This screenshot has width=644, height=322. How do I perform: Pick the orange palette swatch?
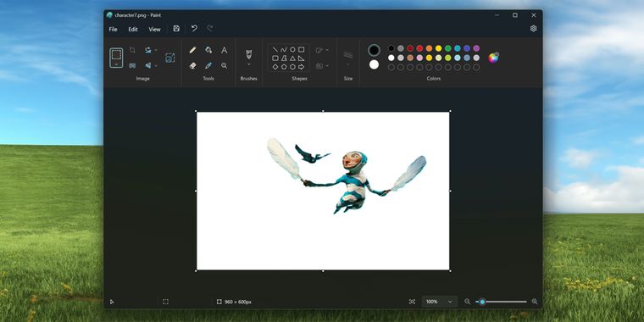429,48
